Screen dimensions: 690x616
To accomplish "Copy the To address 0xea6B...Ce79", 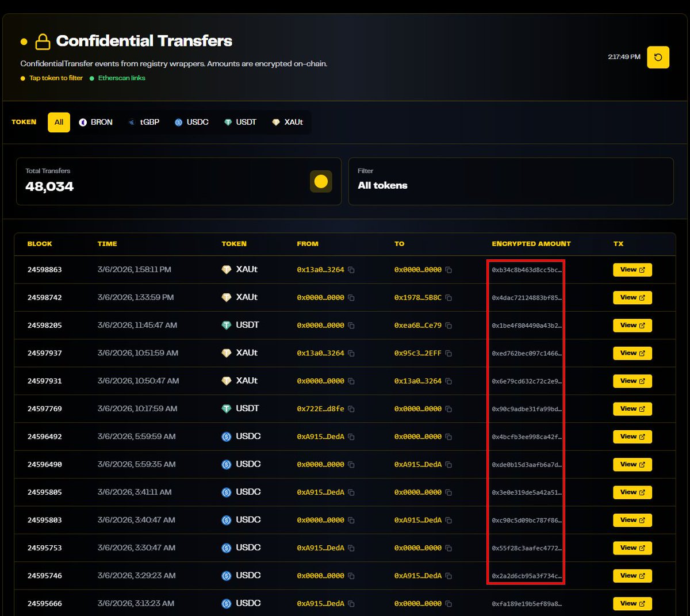I will point(448,326).
